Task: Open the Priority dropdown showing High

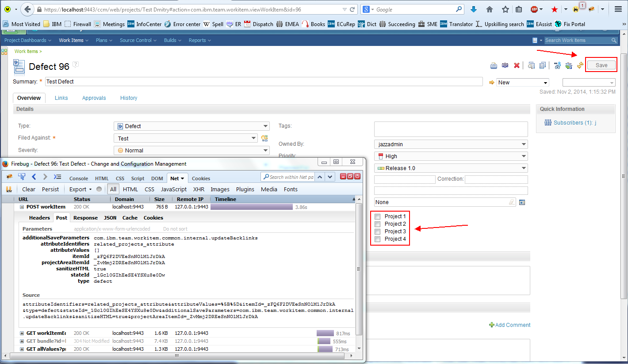Action: click(451, 156)
